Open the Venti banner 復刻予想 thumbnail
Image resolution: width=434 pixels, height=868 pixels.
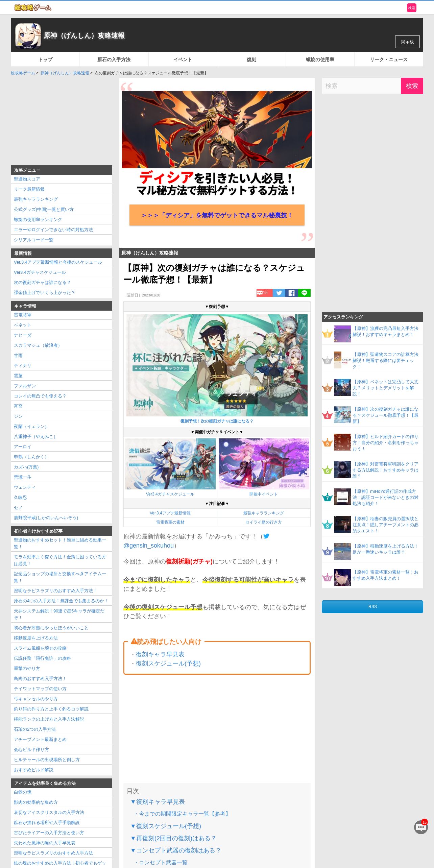217,365
